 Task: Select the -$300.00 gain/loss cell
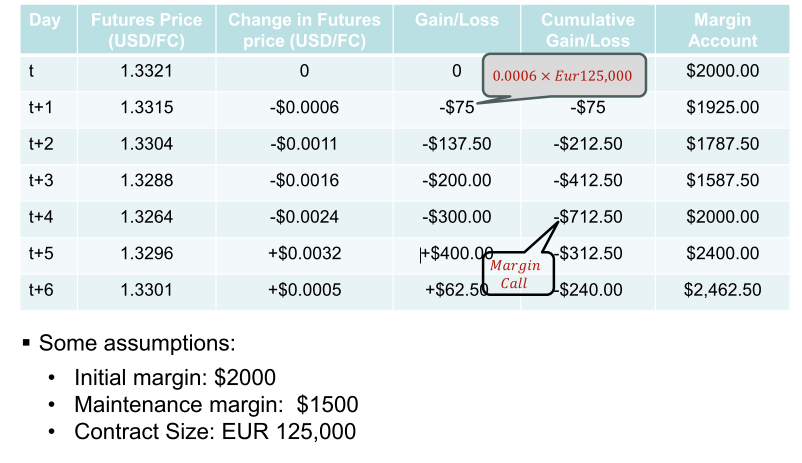[x=457, y=217]
